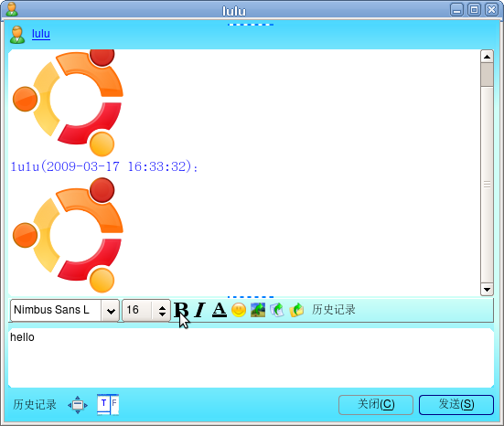The image size is (504, 426).
Task: Toggle italic text formatting
Action: [200, 310]
